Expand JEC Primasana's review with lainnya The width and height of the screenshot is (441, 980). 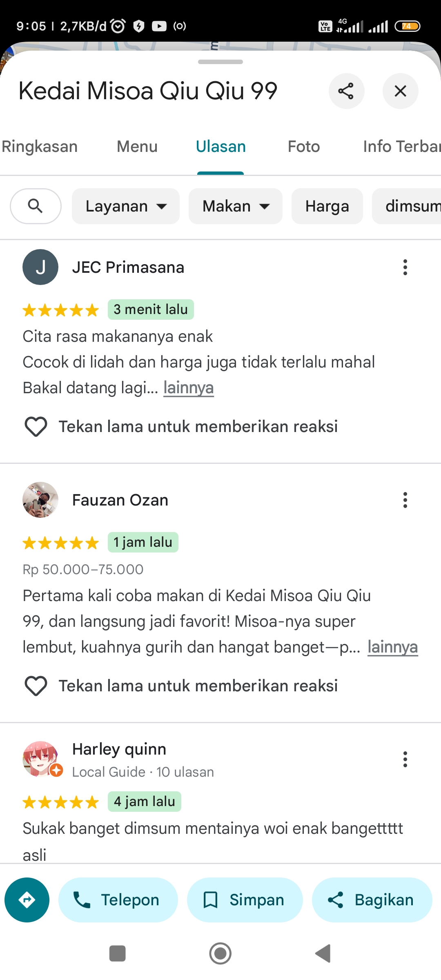pos(189,388)
